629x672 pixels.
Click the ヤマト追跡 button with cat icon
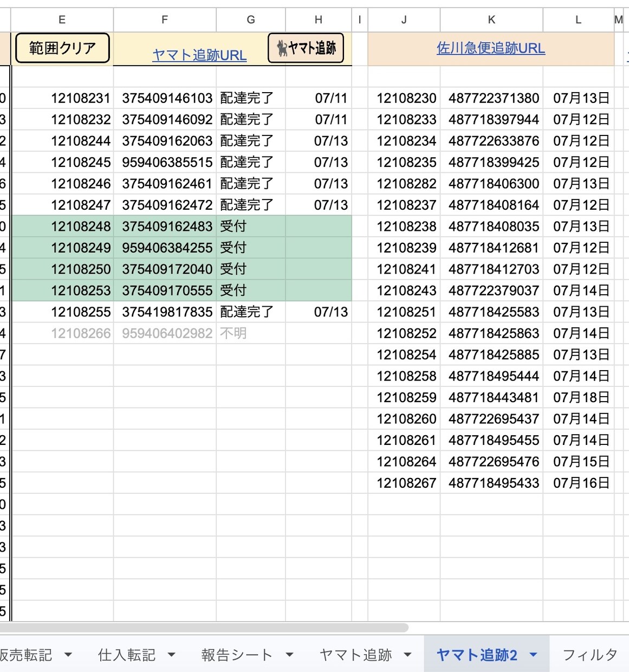coord(306,48)
